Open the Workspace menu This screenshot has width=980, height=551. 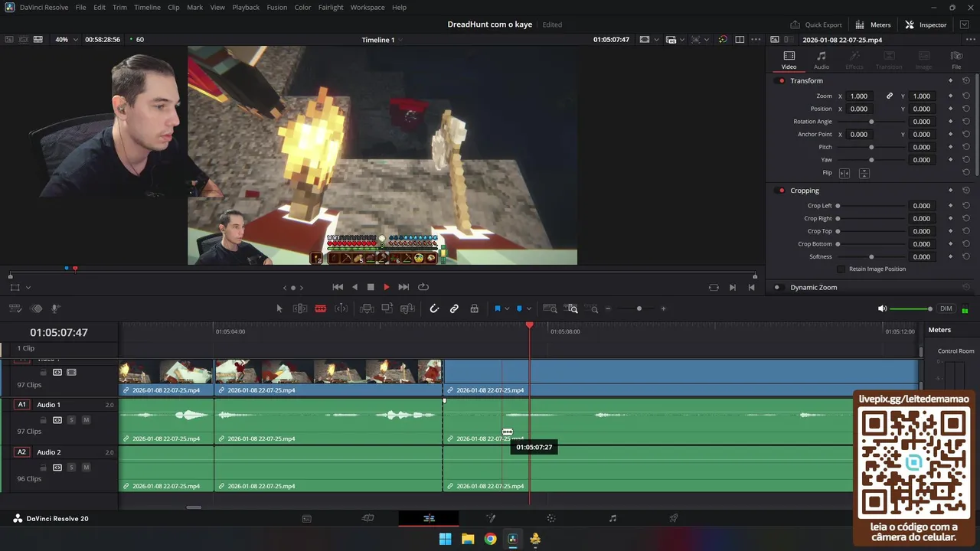[367, 7]
